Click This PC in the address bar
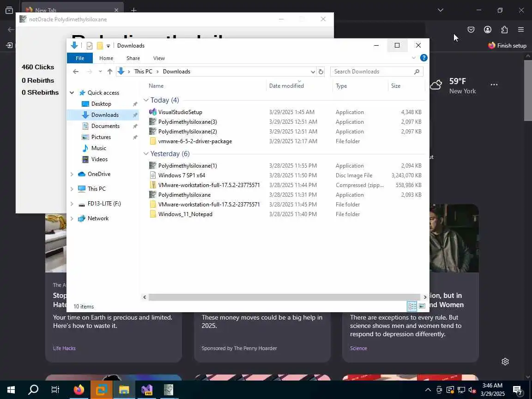532x399 pixels. 143,72
